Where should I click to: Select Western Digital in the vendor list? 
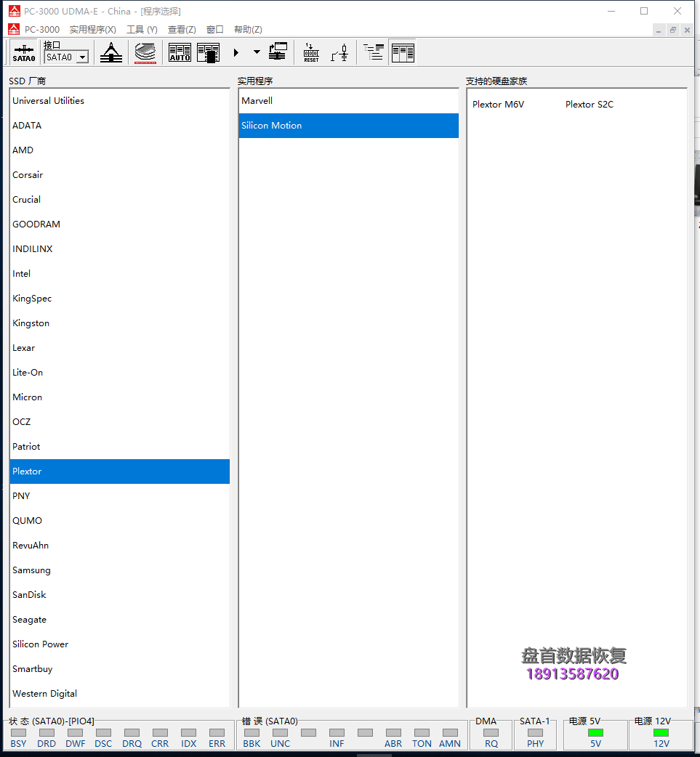[119, 694]
